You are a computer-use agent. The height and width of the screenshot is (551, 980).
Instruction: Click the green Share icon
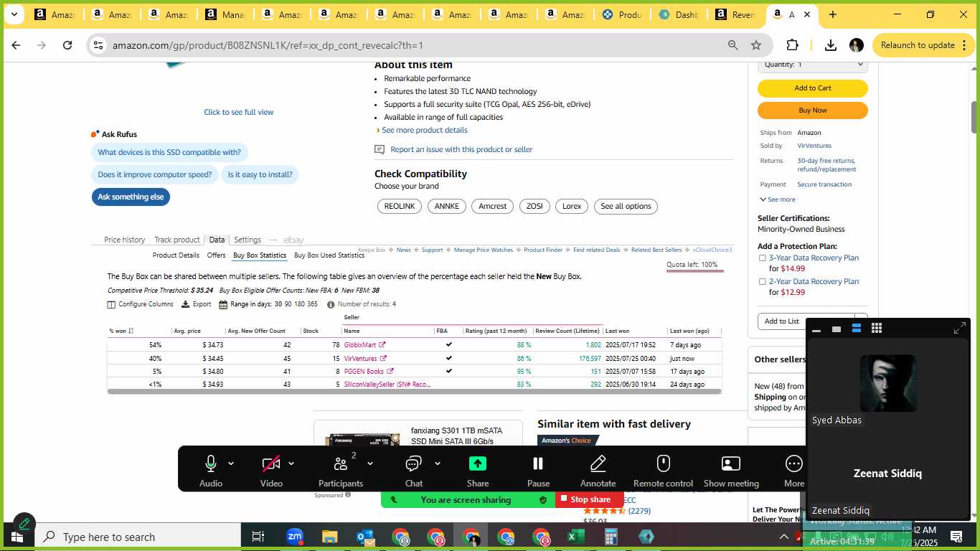(478, 463)
